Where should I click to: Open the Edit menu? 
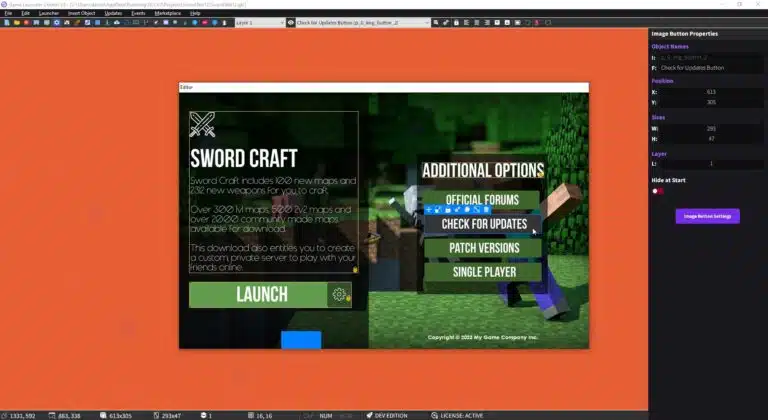pyautogui.click(x=25, y=13)
